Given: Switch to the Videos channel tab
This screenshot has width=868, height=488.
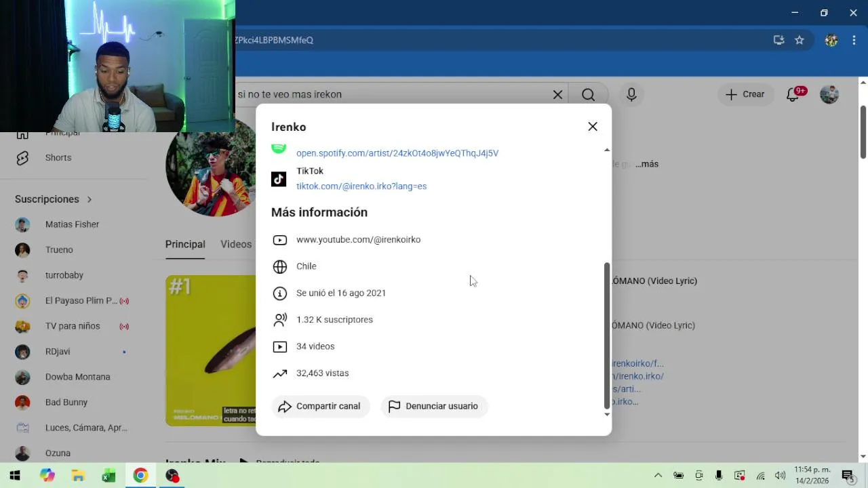Looking at the screenshot, I should click(236, 244).
